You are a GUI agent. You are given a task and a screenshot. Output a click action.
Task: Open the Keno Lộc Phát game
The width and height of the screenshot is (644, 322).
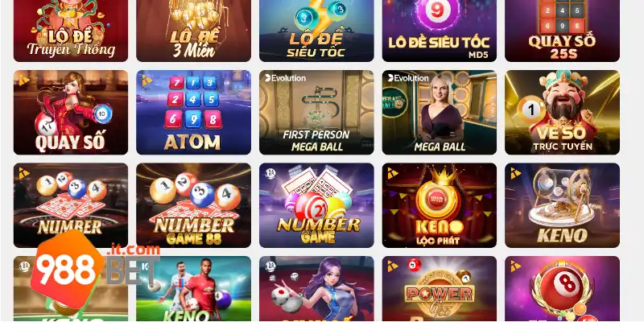click(x=439, y=205)
